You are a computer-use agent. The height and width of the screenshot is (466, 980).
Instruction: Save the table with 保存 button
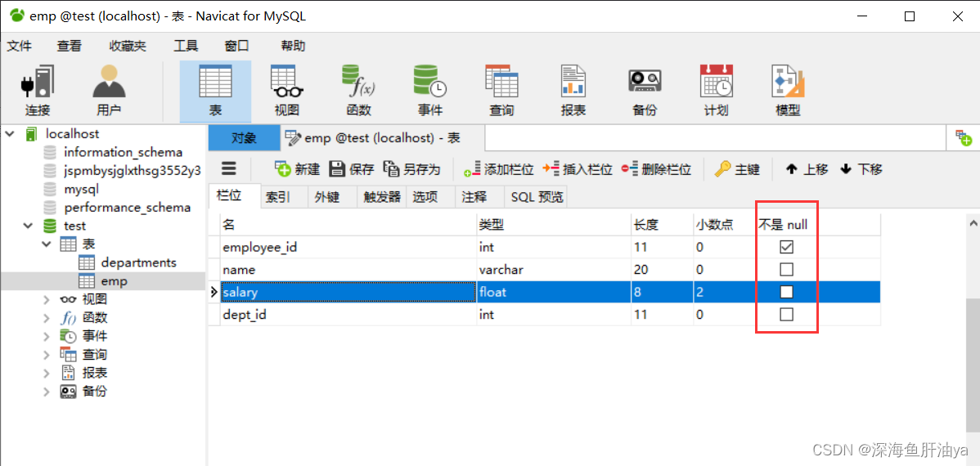[x=352, y=168]
